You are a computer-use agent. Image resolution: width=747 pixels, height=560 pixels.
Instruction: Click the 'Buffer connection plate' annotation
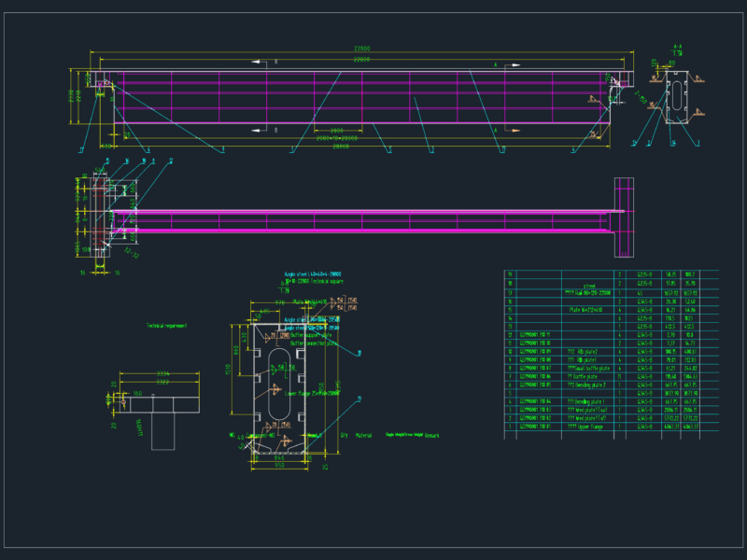coord(314,343)
